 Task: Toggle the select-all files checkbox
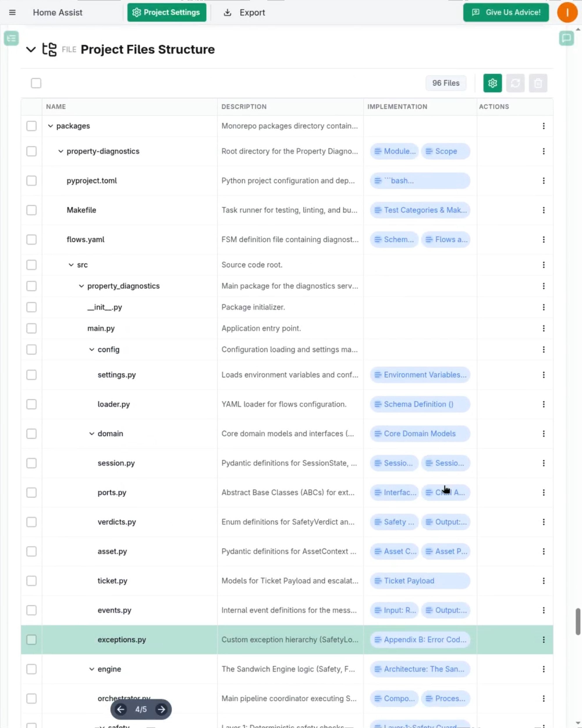tap(36, 83)
